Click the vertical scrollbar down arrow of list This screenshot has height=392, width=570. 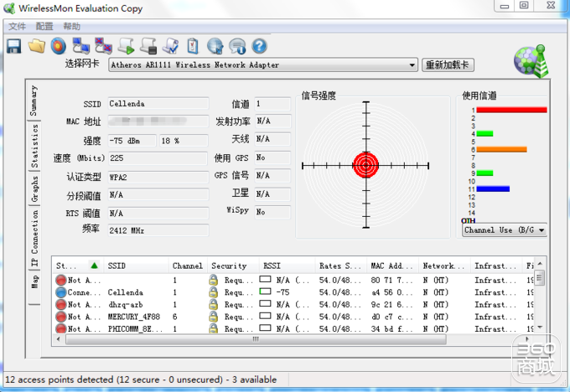pos(540,327)
